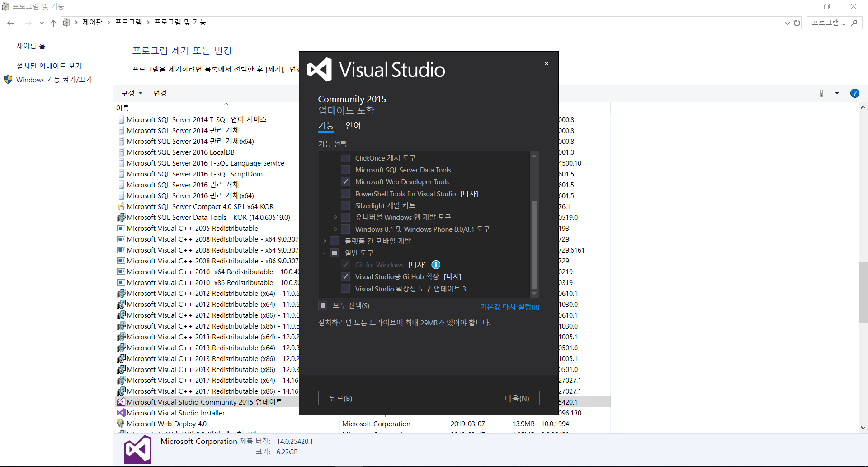
Task: Click scroll down arrow of program list
Action: [x=863, y=428]
